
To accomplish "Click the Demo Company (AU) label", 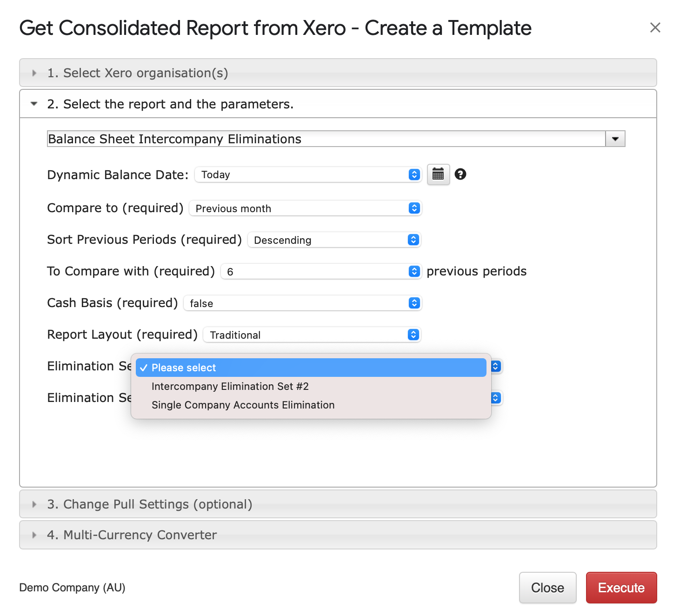I will point(72,588).
